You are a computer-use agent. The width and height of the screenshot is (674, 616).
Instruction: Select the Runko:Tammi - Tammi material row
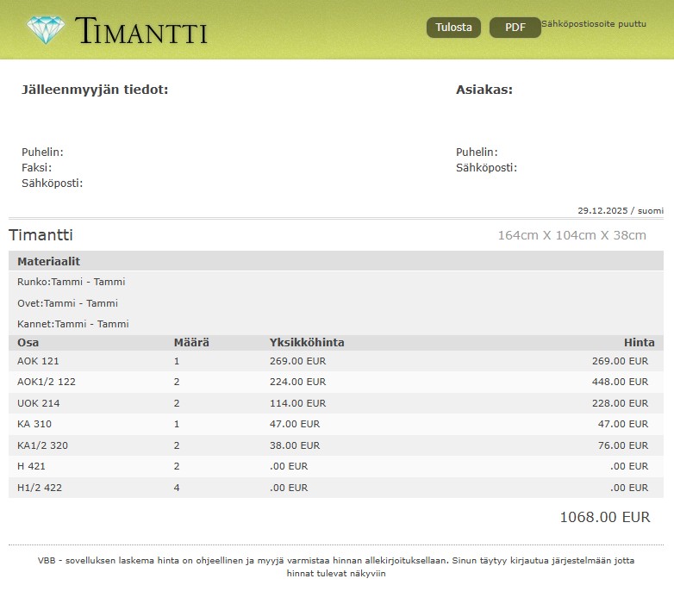[x=72, y=282]
